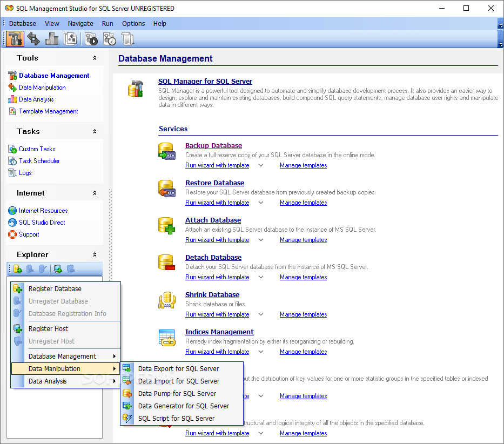Run the Attach Database wizard with template
The image size is (504, 444).
point(217,239)
